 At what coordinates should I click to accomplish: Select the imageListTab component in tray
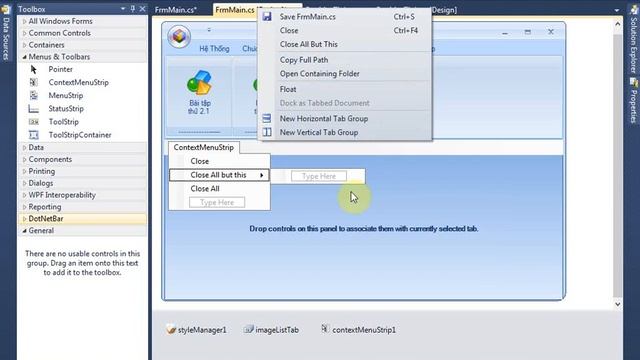pyautogui.click(x=271, y=330)
